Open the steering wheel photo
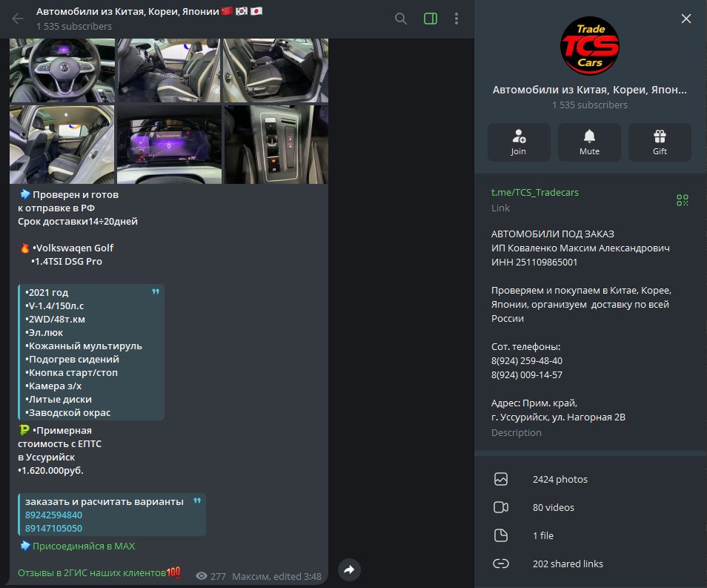Screen dimensions: 707x588 [x=62, y=70]
